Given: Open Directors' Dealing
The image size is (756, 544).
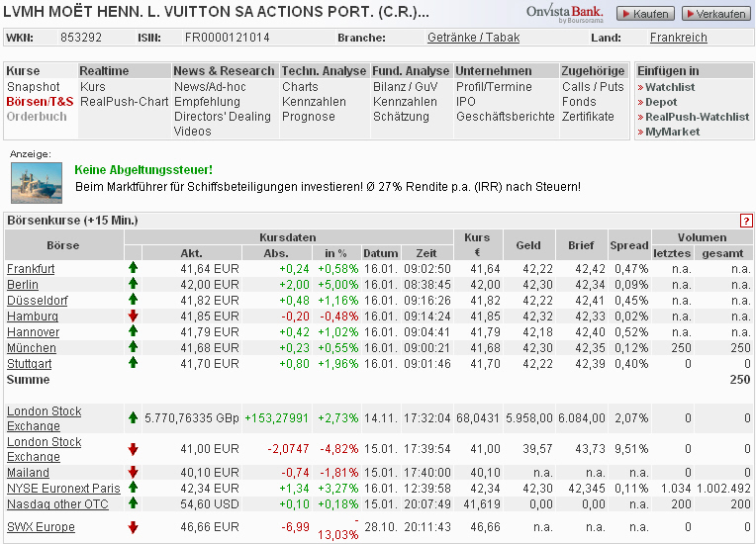Looking at the screenshot, I should coord(223,117).
